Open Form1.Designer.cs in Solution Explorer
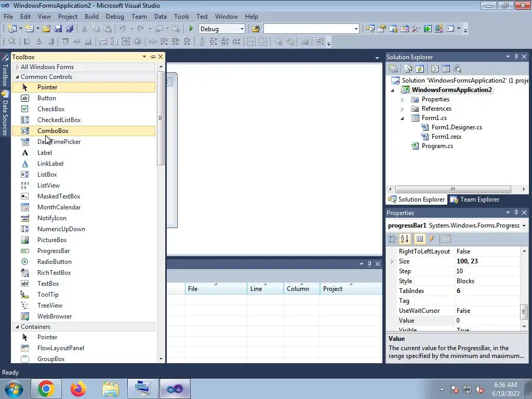The height and width of the screenshot is (399, 532). (457, 127)
